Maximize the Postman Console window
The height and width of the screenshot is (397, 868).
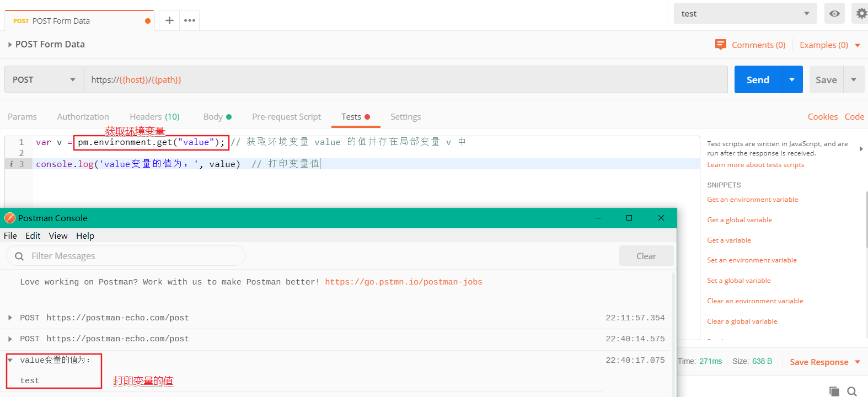[x=629, y=218]
